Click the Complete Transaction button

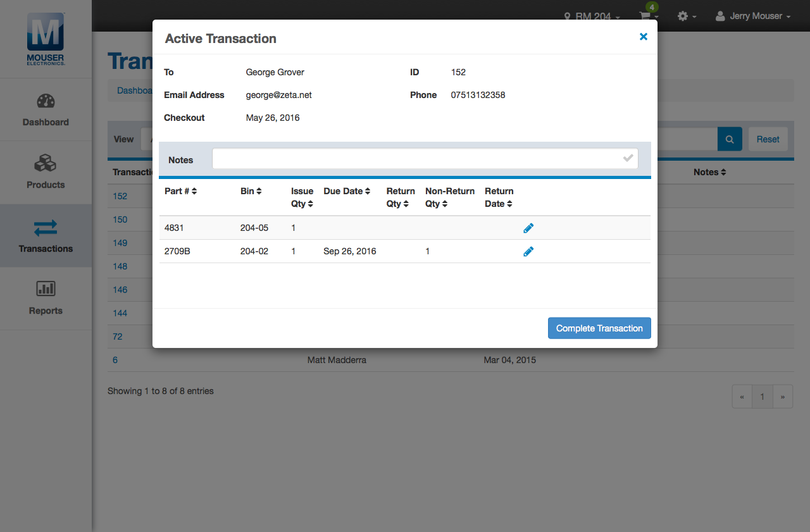click(599, 328)
